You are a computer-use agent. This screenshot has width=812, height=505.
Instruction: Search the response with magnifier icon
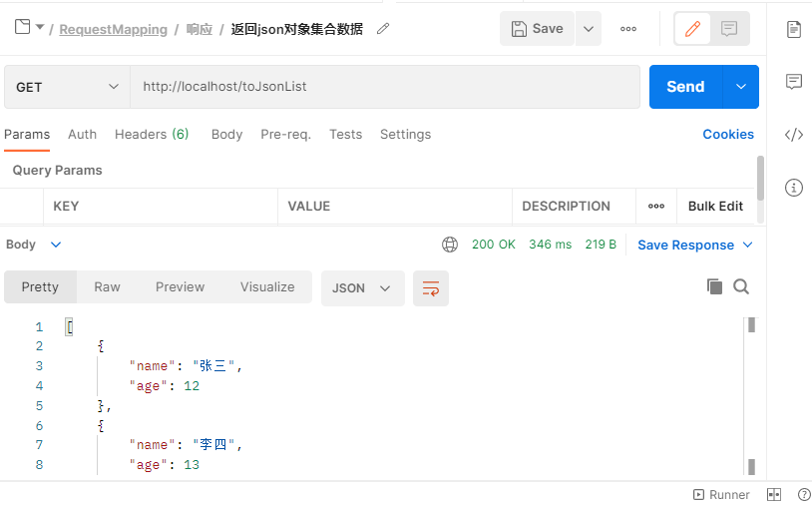click(741, 287)
